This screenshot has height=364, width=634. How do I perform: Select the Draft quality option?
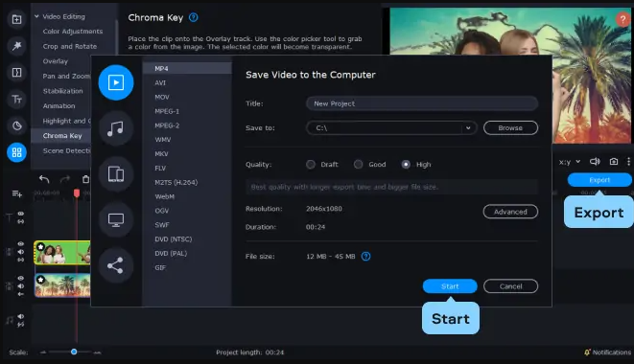(x=322, y=165)
